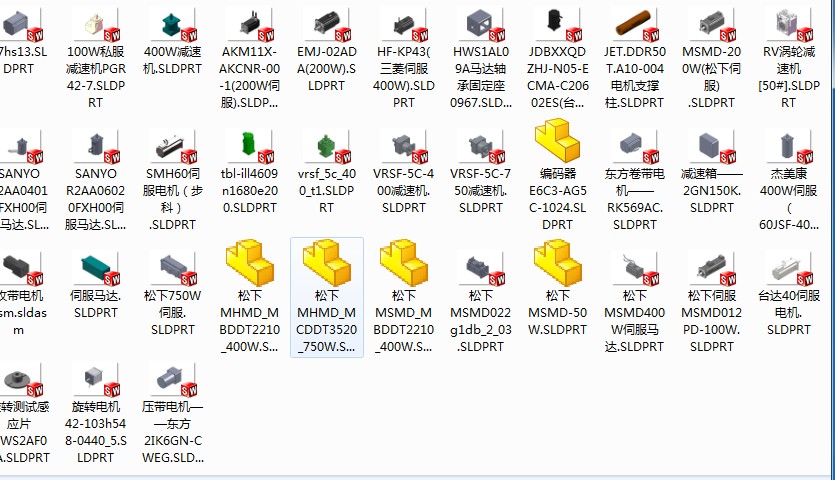835x480 pixels.
Task: Select 台达40伺服电机.SLDPRT icon
Action: point(789,269)
